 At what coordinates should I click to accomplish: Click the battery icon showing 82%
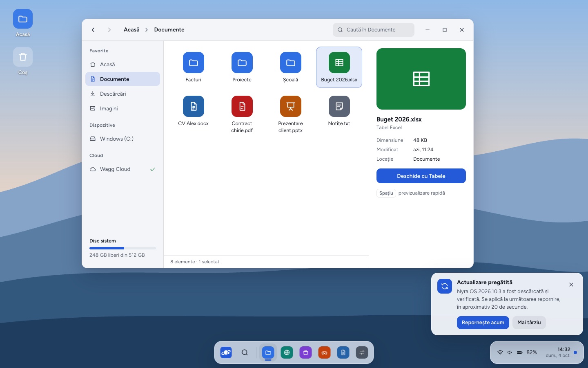coord(520,352)
